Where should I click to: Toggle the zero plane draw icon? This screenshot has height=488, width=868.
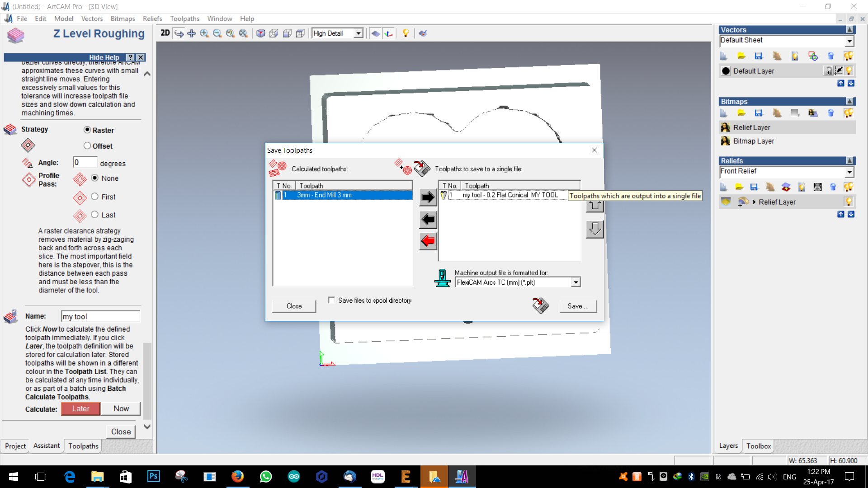click(x=376, y=33)
